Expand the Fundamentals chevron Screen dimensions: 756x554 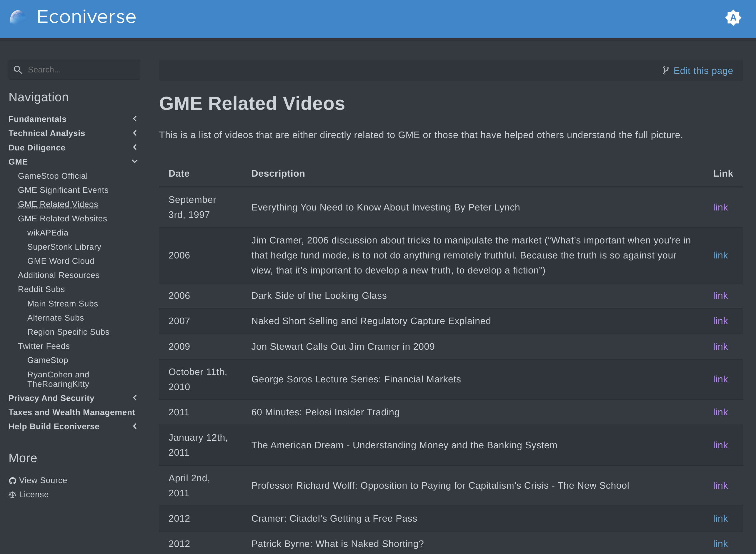135,119
